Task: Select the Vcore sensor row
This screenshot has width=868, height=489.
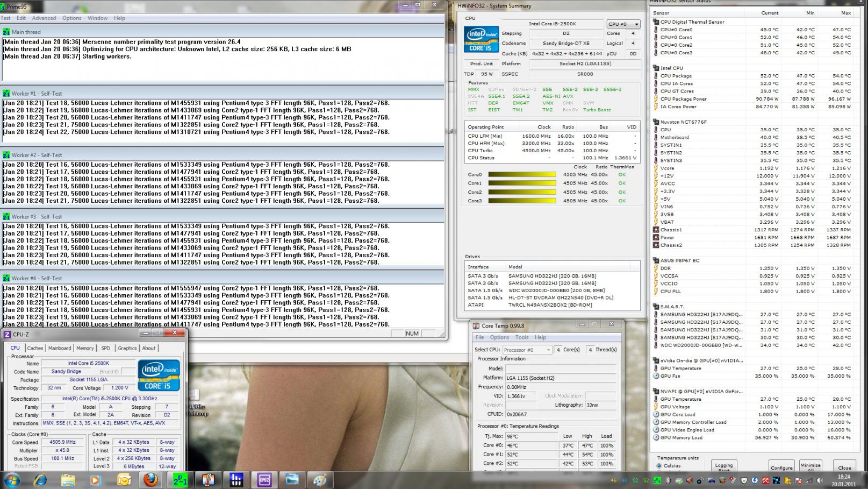Action: click(x=752, y=168)
